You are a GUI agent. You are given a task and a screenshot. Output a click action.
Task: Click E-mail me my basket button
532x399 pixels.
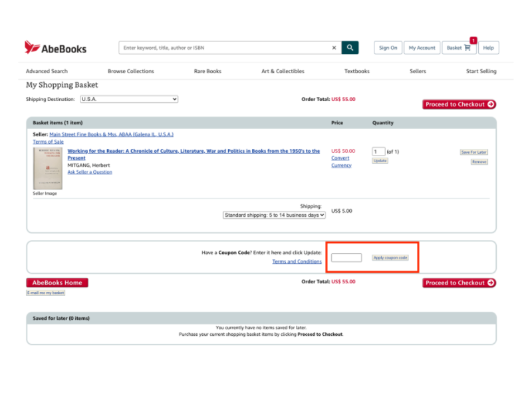(x=45, y=293)
